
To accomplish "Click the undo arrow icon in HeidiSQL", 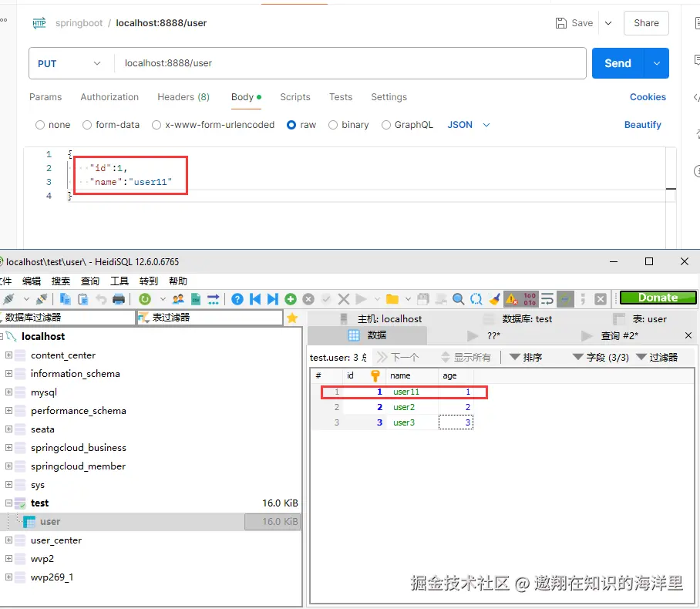I will coord(101,299).
